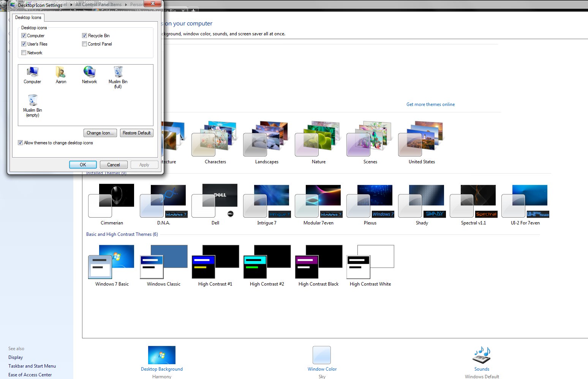Image resolution: width=588 pixels, height=379 pixels.
Task: Apply the Intrigue 7 theme
Action: point(267,205)
